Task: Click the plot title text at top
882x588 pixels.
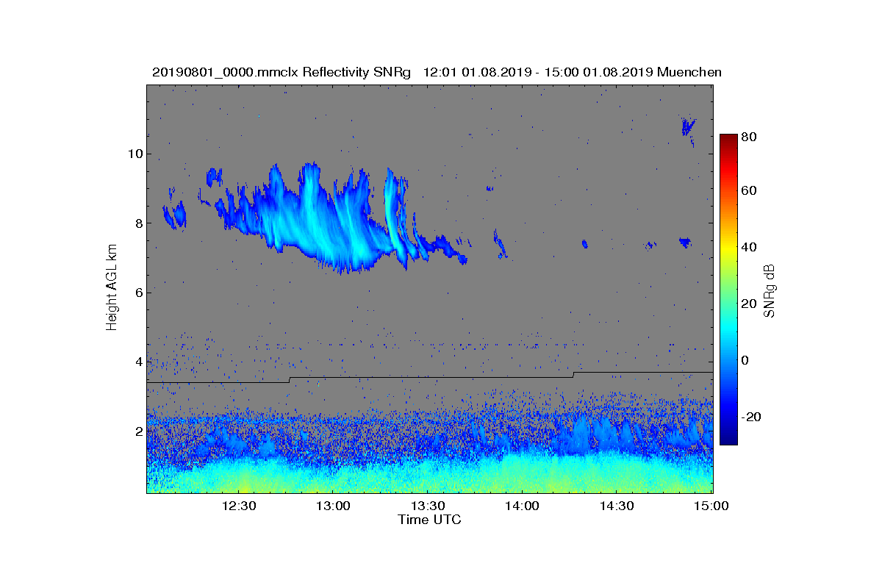Action: click(x=437, y=72)
